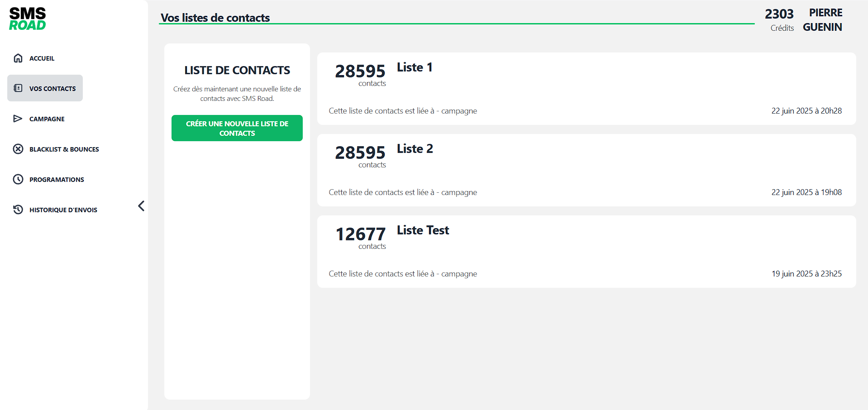
Task: Open the Liste 2 contact list
Action: click(x=415, y=149)
